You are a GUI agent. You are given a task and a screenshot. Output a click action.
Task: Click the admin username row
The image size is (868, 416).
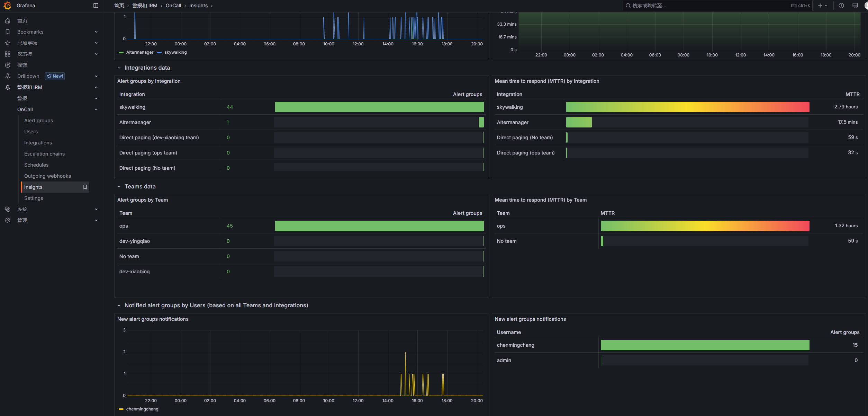tap(679, 360)
